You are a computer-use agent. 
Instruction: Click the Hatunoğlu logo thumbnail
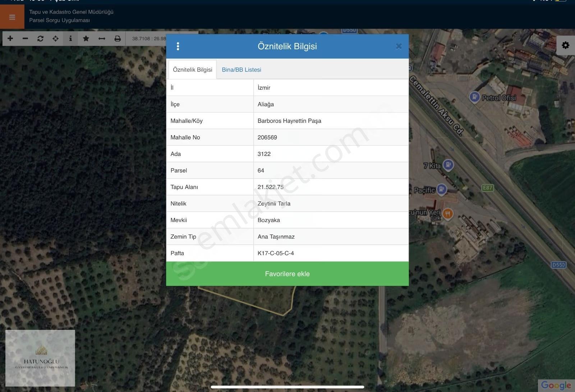40,358
